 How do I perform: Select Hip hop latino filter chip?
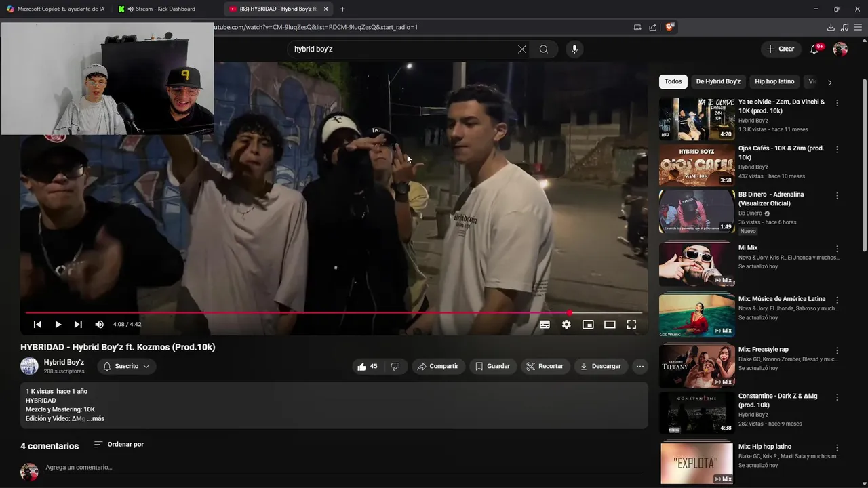[x=774, y=81]
